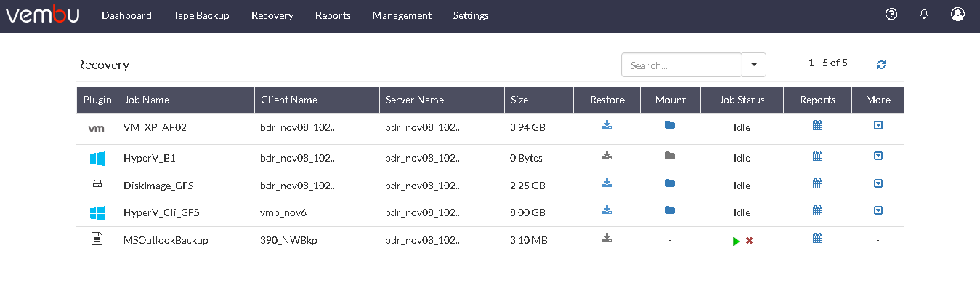Click size value 2.25 GB
This screenshot has width=980, height=299.
(527, 186)
